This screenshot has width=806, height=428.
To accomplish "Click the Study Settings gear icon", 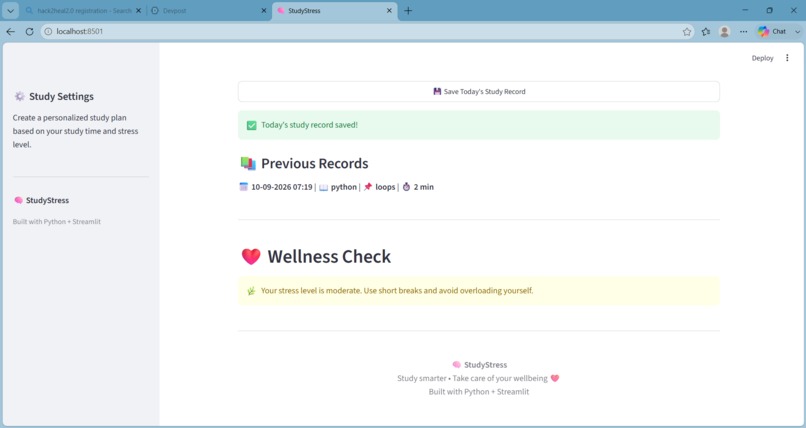I will (x=20, y=96).
